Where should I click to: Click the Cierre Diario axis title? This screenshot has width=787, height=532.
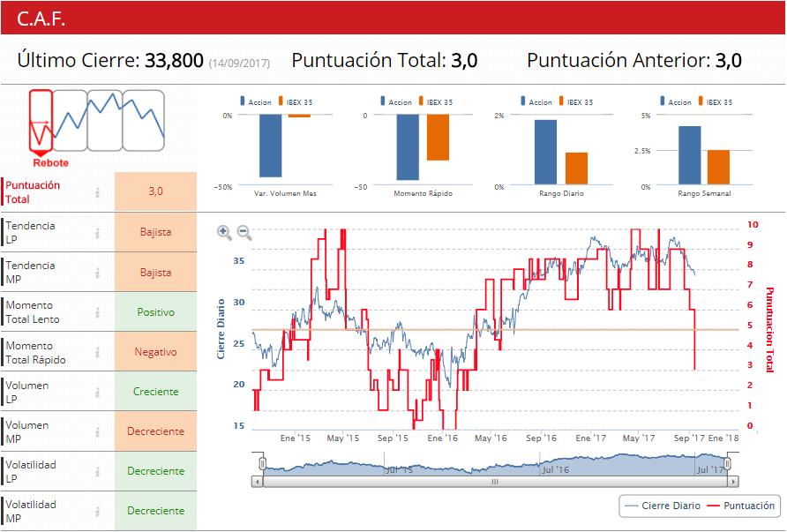221,329
